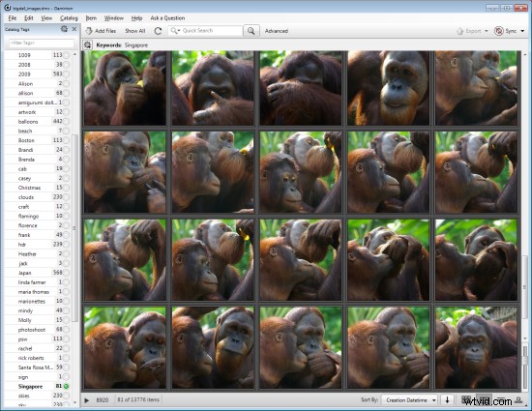Click the Export button
The height and width of the screenshot is (411, 532).
(473, 31)
